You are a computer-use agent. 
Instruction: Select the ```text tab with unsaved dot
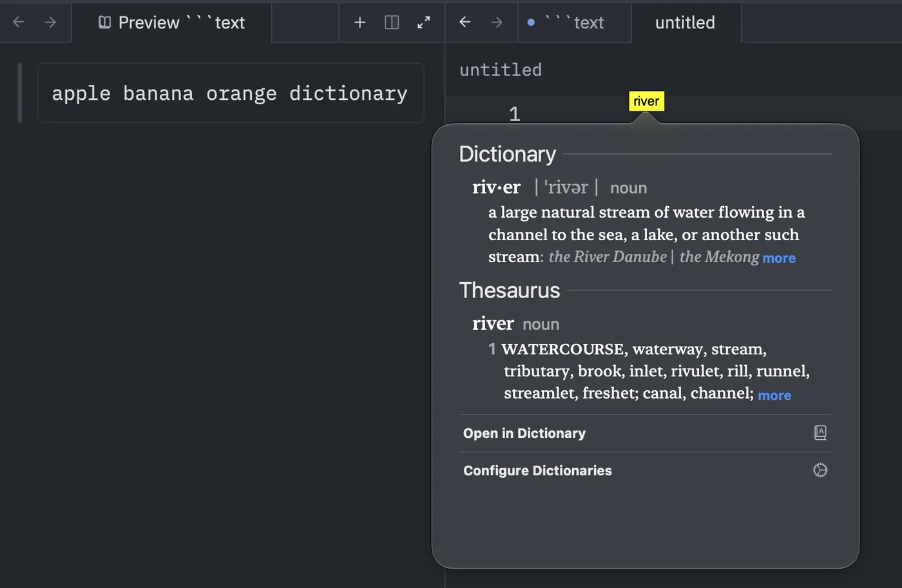[x=575, y=23]
